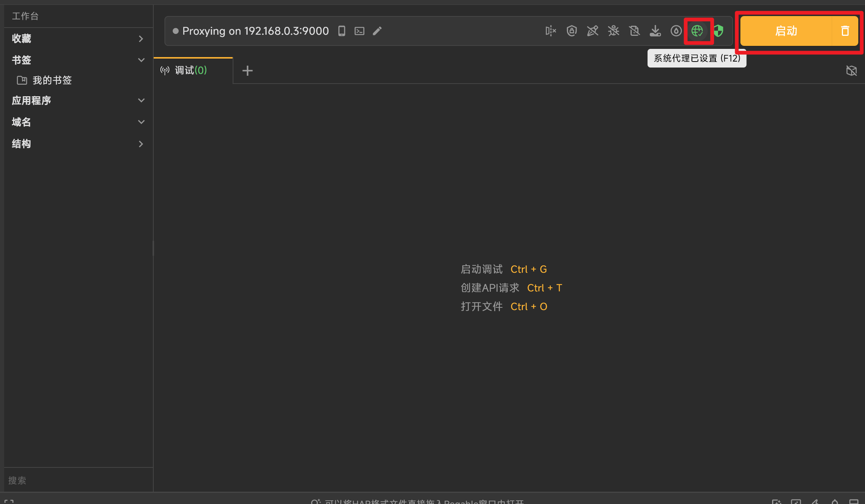Click the water drop icon in toolbar
865x504 pixels.
(x=676, y=31)
